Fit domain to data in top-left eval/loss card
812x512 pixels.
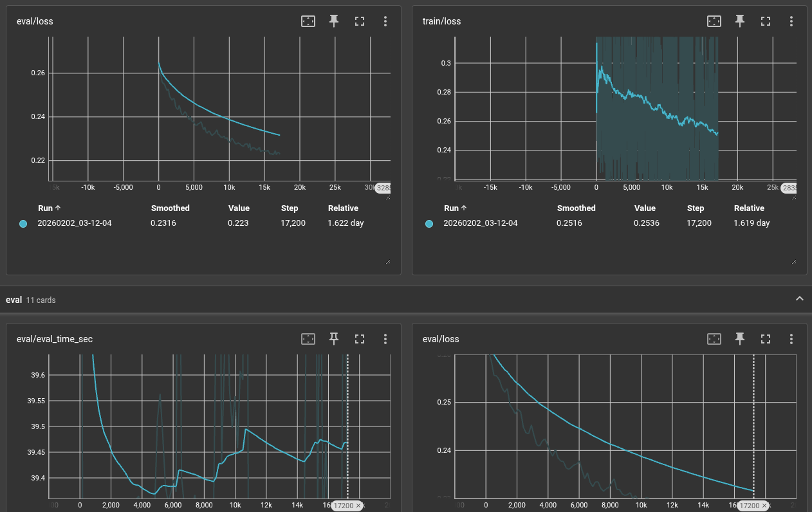point(308,21)
